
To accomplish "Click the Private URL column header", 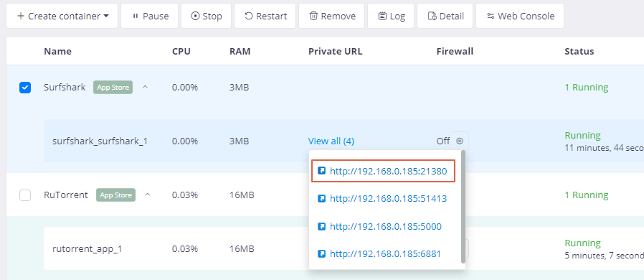I will 335,52.
